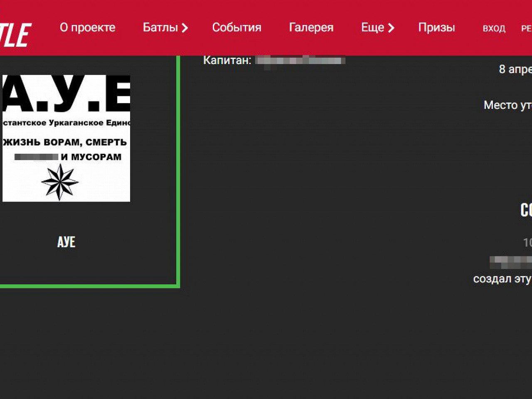Open the team logo thumbnail image
This screenshot has width=532, height=399.
click(x=66, y=138)
